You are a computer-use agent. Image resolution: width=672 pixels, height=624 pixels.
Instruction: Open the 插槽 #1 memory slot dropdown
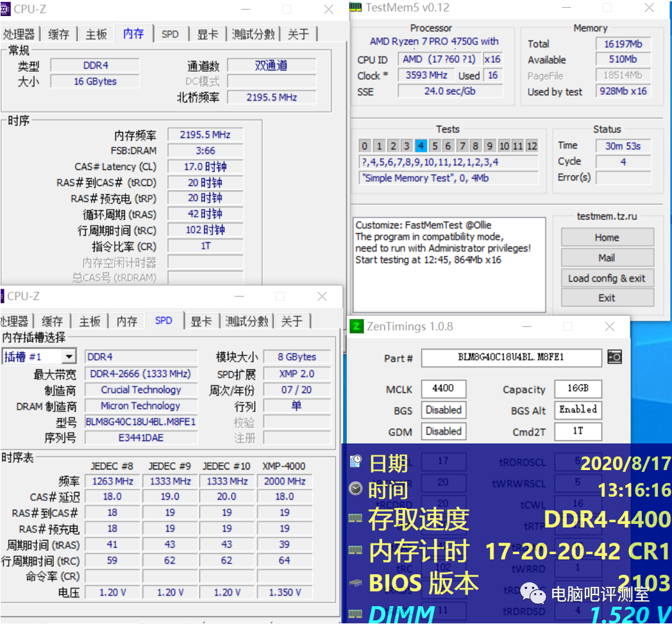[x=69, y=356]
